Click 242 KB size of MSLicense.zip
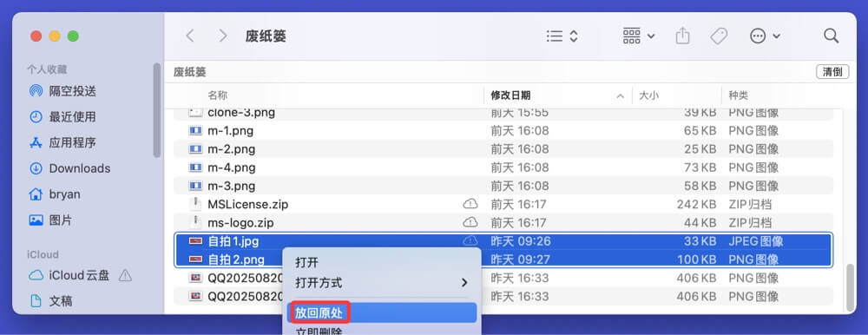The height and width of the screenshot is (335, 868). tap(697, 204)
